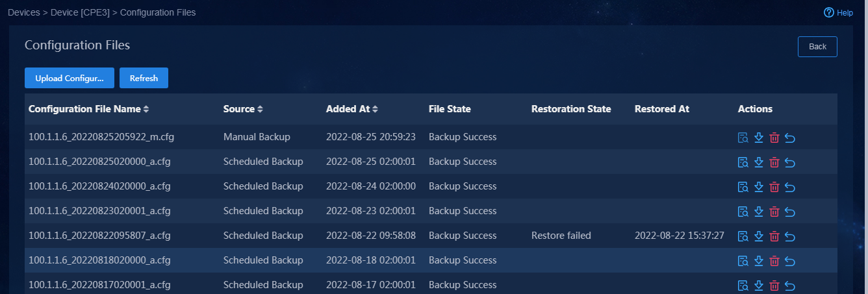Refresh the configuration files list
The width and height of the screenshot is (868, 294).
(144, 78)
